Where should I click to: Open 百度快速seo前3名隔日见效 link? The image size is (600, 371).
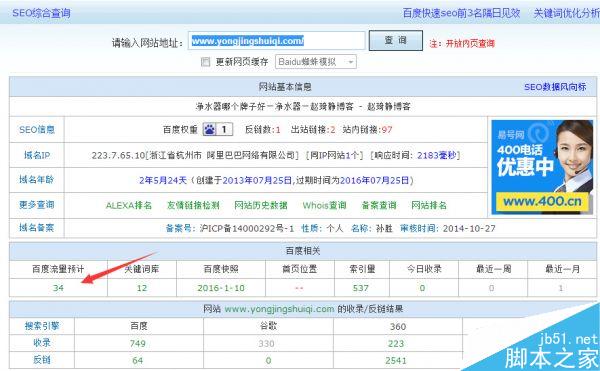(461, 13)
